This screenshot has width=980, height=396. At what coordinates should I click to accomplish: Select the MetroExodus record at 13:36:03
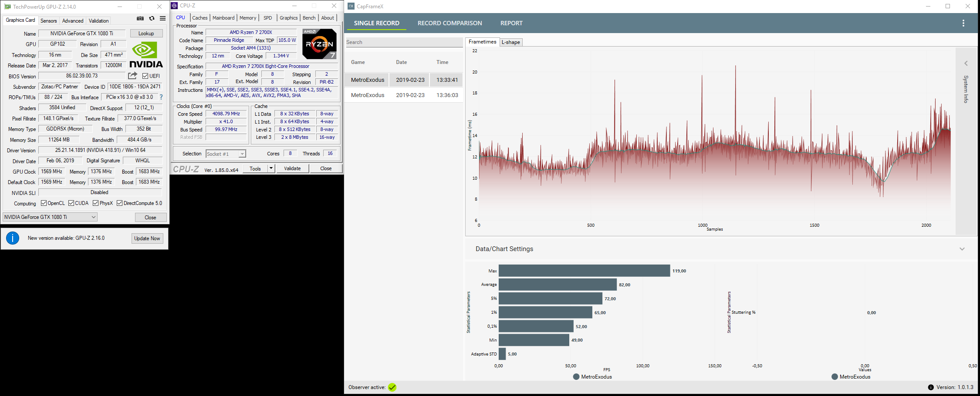click(404, 95)
